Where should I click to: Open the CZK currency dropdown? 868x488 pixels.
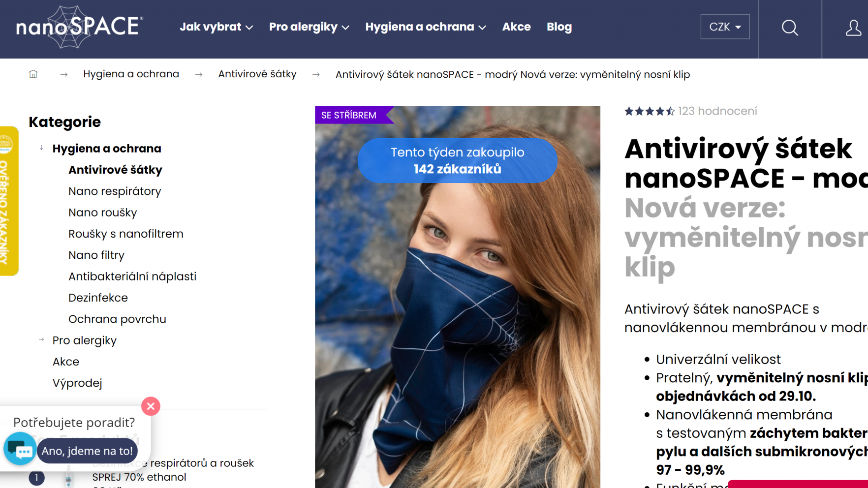point(725,27)
